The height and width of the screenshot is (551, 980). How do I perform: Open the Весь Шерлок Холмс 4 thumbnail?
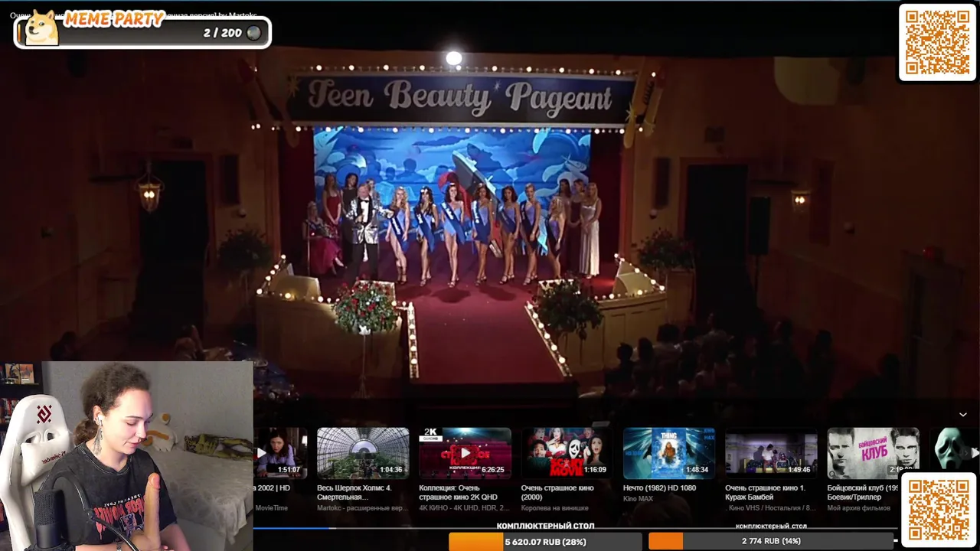click(x=363, y=453)
